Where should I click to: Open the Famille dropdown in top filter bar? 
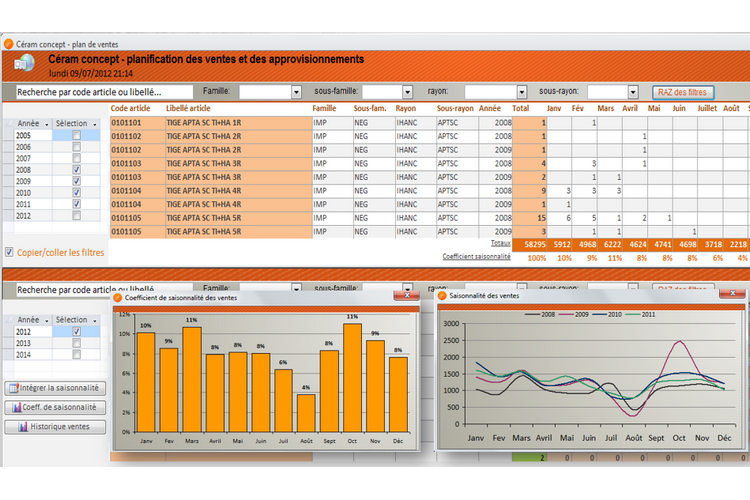[x=296, y=92]
